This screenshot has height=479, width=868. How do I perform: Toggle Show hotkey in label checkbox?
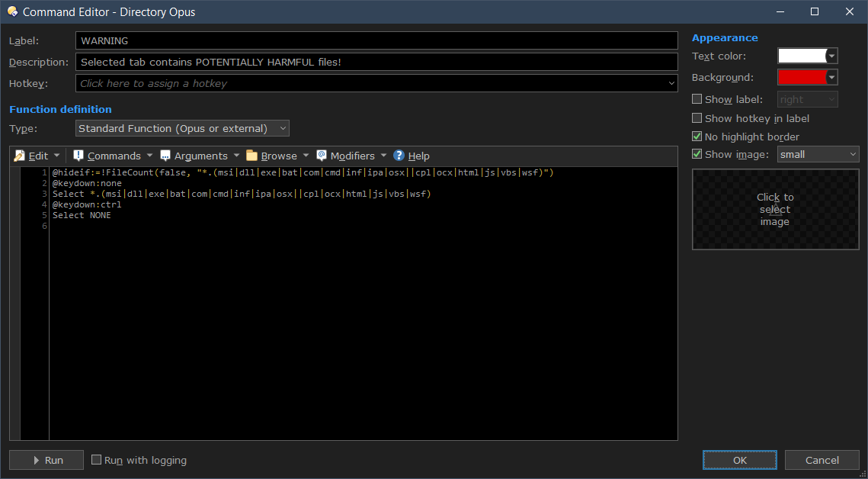(697, 118)
